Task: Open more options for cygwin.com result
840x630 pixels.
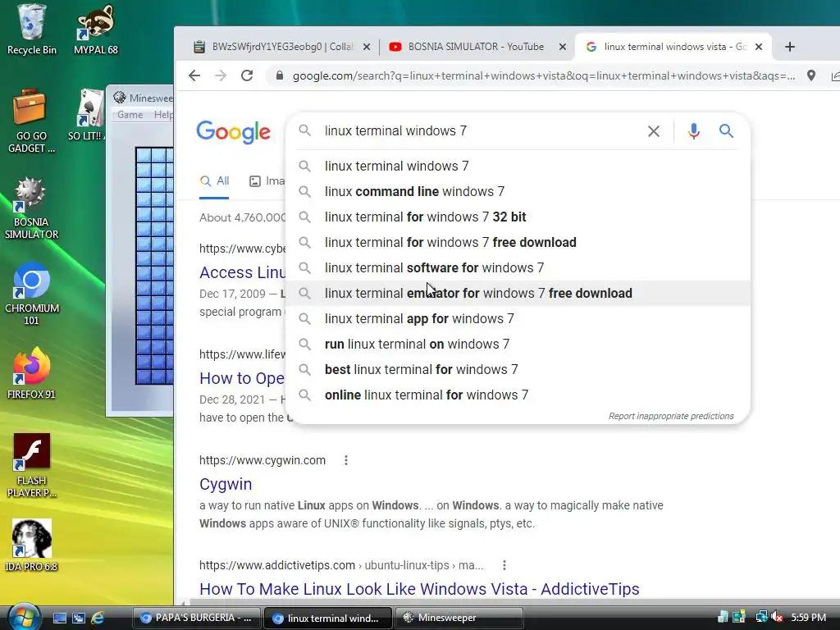Action: pyautogui.click(x=346, y=460)
